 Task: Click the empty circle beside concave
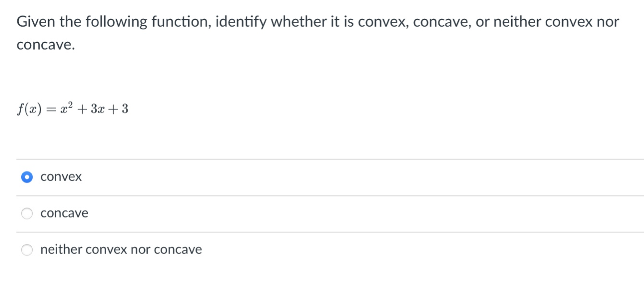[x=26, y=213]
